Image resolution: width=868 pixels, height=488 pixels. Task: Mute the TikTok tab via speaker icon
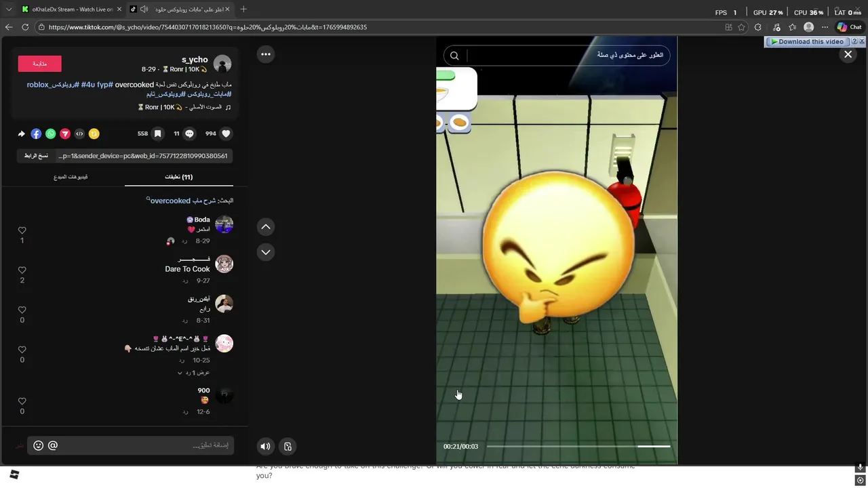click(144, 9)
